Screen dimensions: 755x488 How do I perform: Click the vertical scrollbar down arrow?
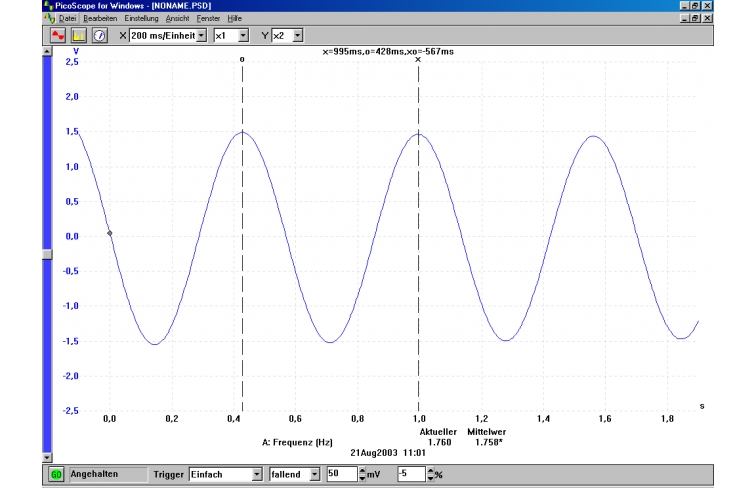pyautogui.click(x=47, y=457)
